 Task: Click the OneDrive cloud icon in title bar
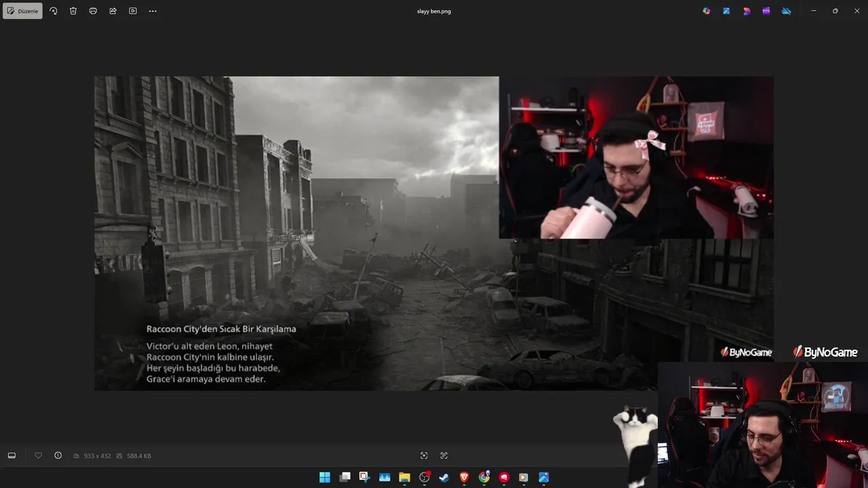pos(787,11)
